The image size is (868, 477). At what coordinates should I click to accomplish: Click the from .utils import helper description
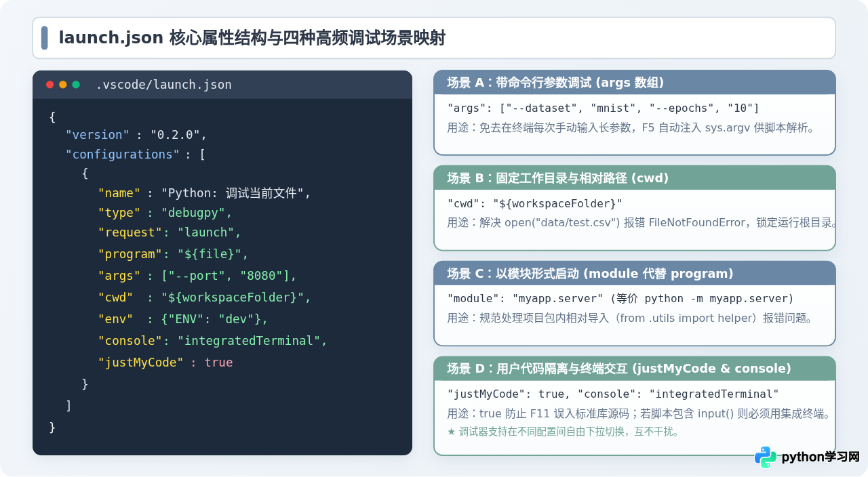pyautogui.click(x=630, y=318)
